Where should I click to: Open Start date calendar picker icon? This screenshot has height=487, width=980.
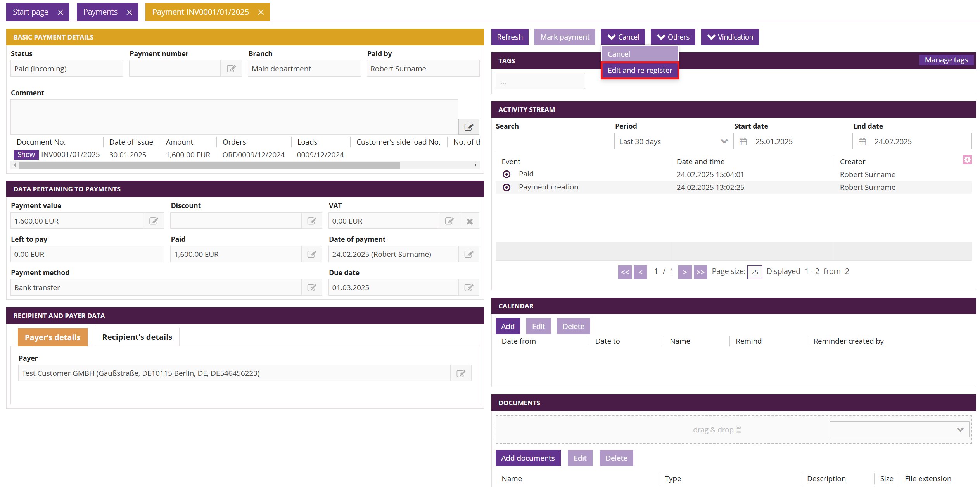[x=743, y=141]
